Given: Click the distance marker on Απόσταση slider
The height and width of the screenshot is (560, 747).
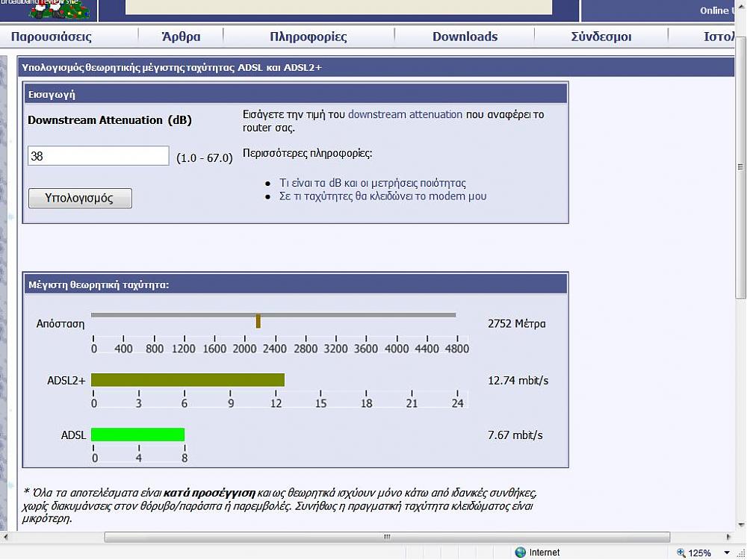Looking at the screenshot, I should tap(258, 321).
